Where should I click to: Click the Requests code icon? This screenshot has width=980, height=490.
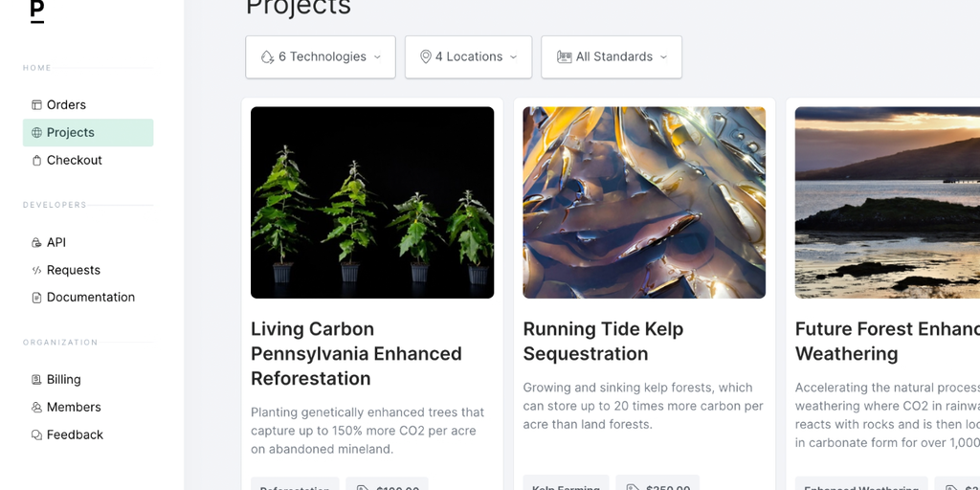click(x=36, y=271)
